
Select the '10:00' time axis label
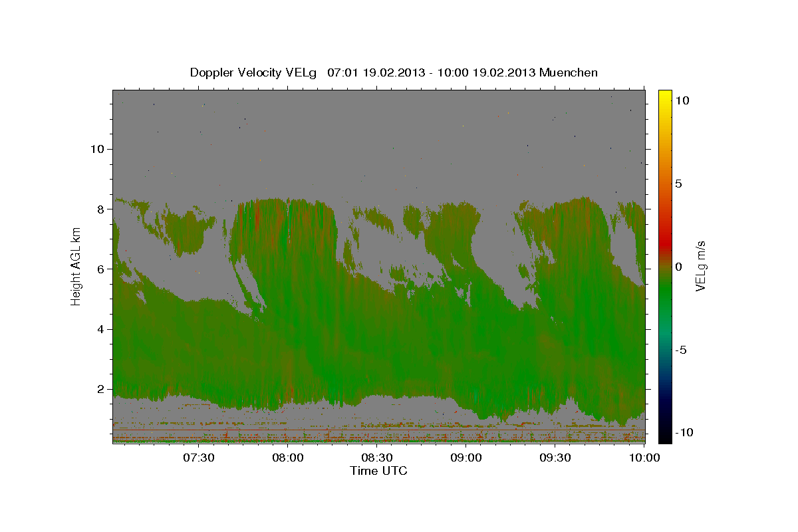click(x=644, y=458)
